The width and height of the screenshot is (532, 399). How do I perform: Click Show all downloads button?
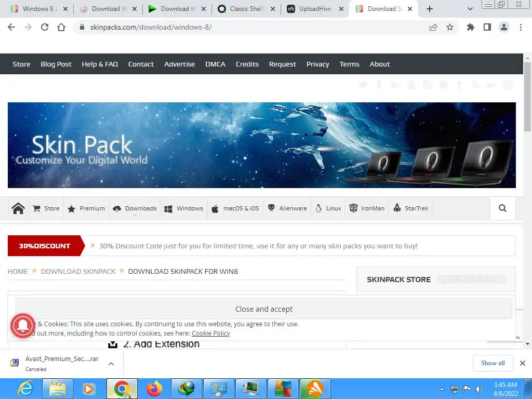pyautogui.click(x=493, y=363)
